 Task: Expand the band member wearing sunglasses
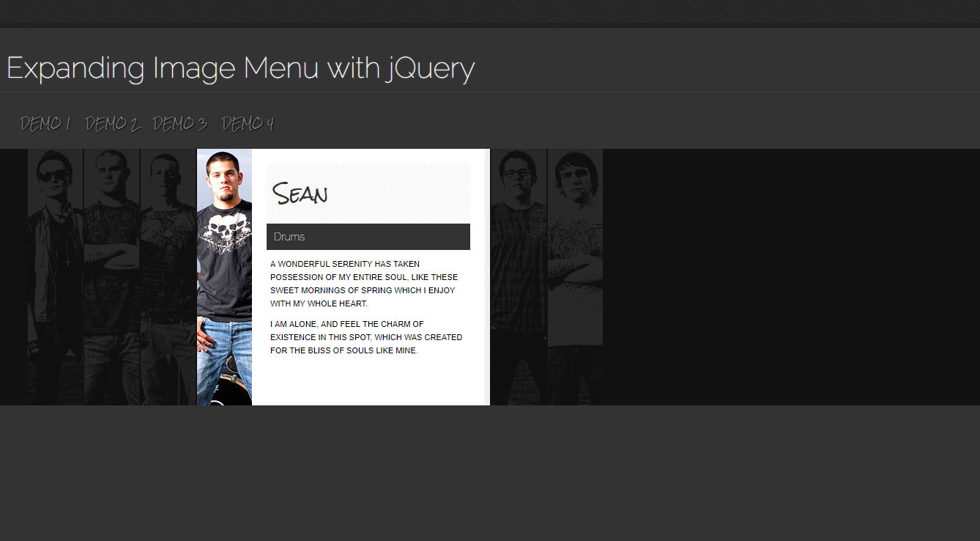[x=56, y=277]
